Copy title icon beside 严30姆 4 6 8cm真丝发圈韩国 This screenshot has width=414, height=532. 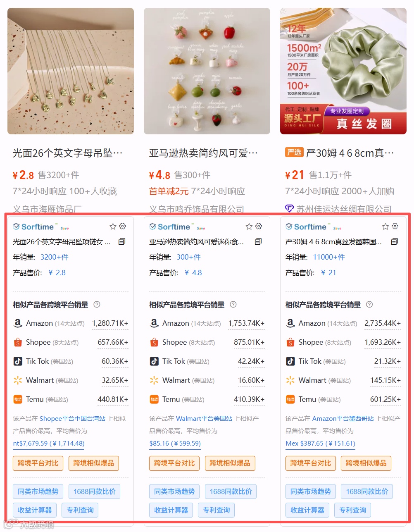395,241
